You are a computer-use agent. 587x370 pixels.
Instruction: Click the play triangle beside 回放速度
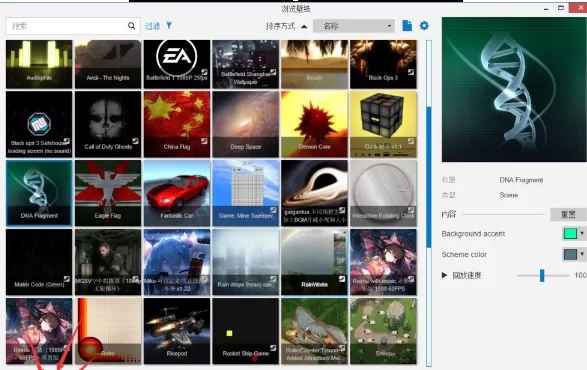tap(444, 275)
